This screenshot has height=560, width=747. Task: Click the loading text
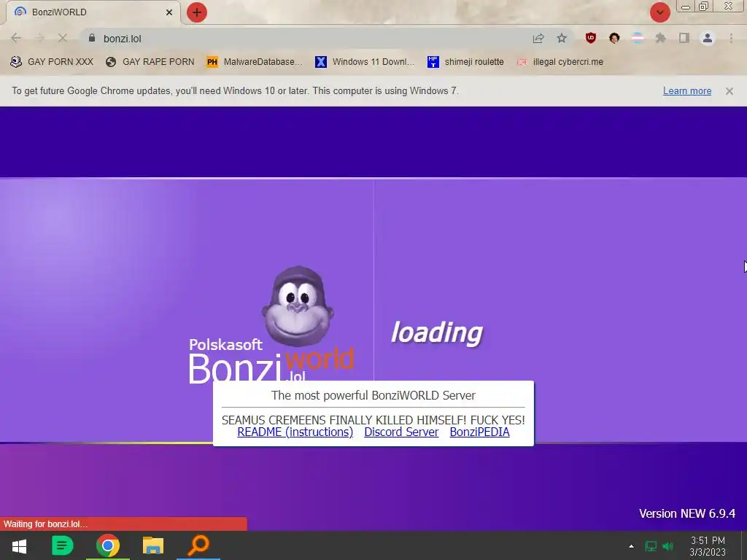437,332
